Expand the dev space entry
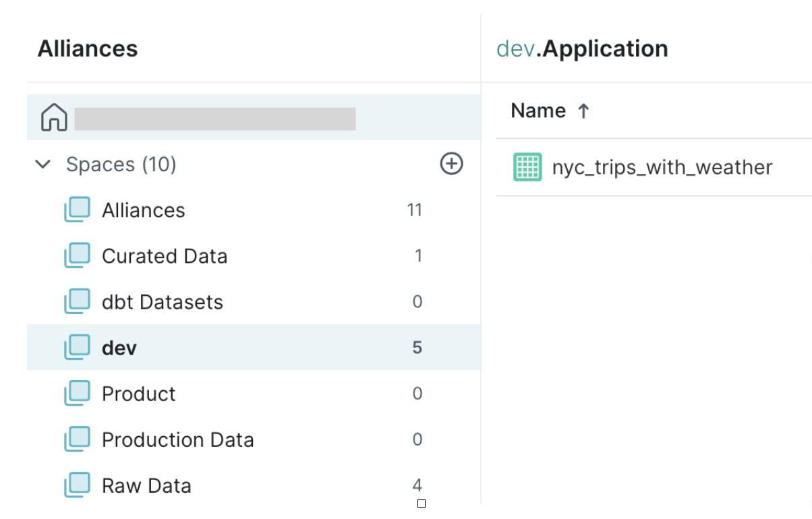Image resolution: width=812 pixels, height=519 pixels. coord(119,347)
